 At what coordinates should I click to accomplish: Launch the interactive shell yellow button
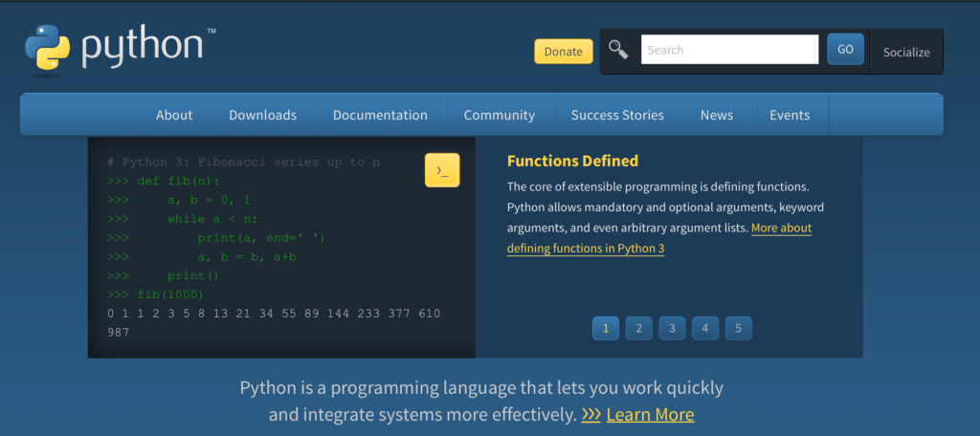[x=442, y=170]
